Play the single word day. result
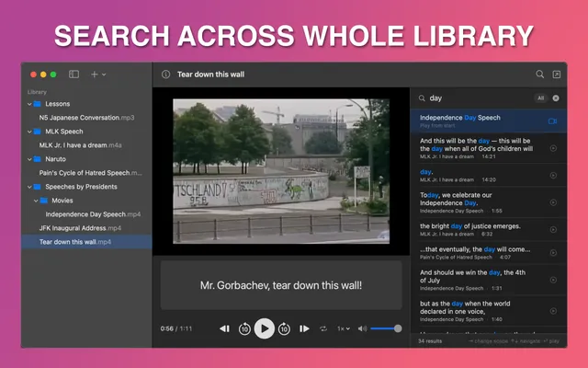Screen dimensions: 588x368 (x=553, y=176)
